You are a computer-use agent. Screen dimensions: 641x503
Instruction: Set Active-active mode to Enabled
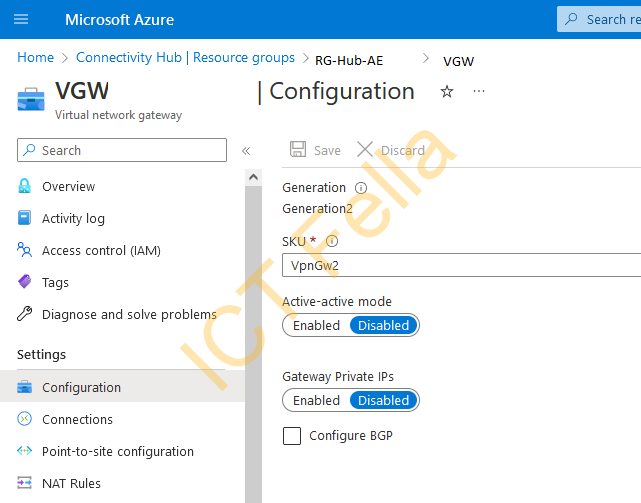point(316,326)
